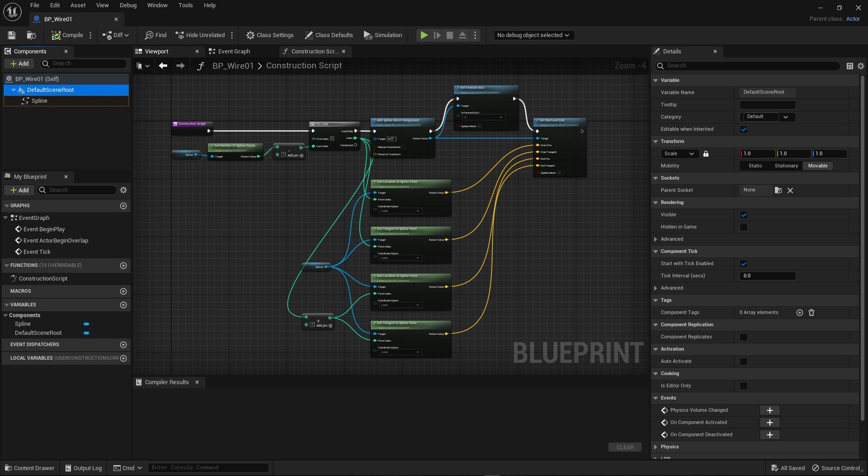This screenshot has width=868, height=476.
Task: Toggle Editable when Inherited checkbox
Action: (744, 129)
